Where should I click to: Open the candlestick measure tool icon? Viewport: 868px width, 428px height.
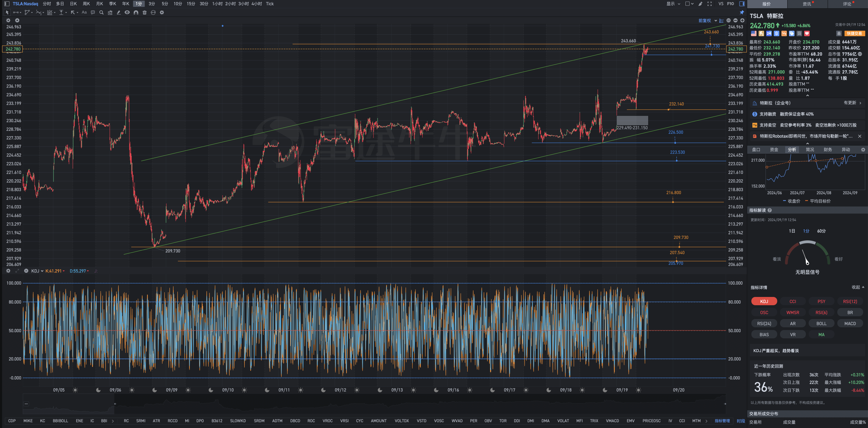click(110, 12)
